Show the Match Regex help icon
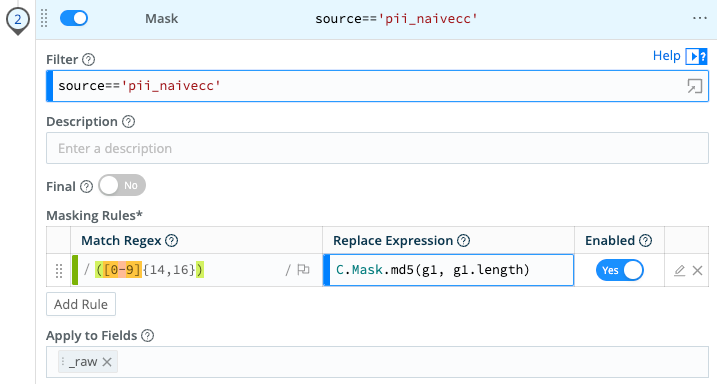 pos(171,240)
